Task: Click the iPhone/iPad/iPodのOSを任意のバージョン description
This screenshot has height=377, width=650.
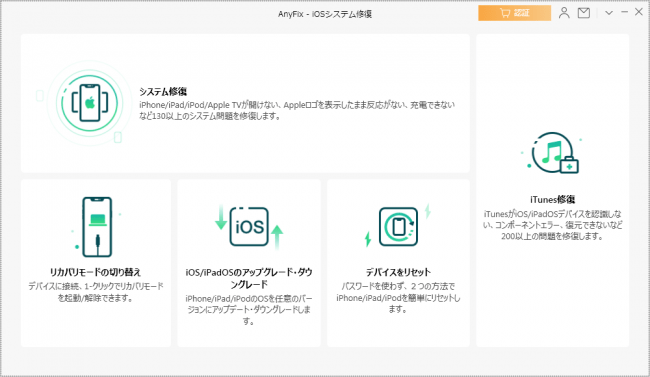Action: click(249, 310)
